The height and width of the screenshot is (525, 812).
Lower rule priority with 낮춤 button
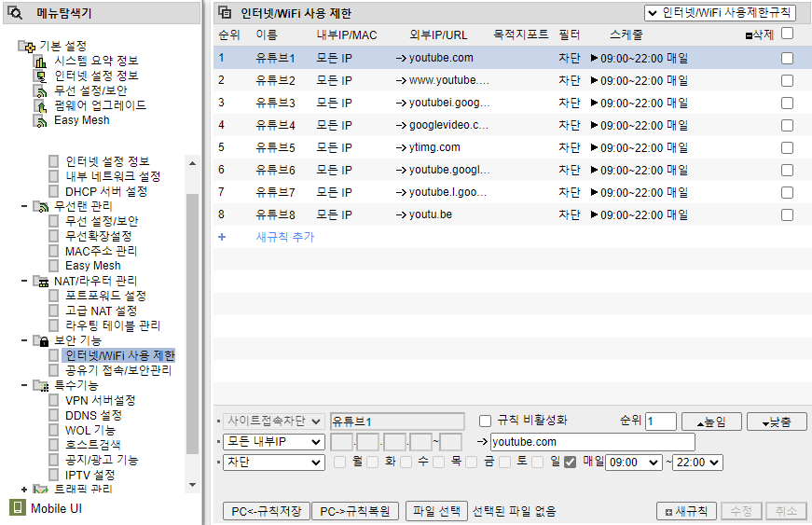click(777, 421)
